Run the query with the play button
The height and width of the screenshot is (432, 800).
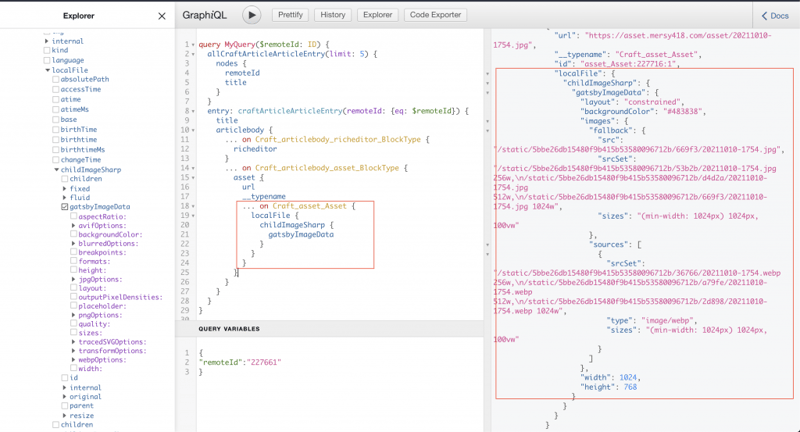click(251, 15)
